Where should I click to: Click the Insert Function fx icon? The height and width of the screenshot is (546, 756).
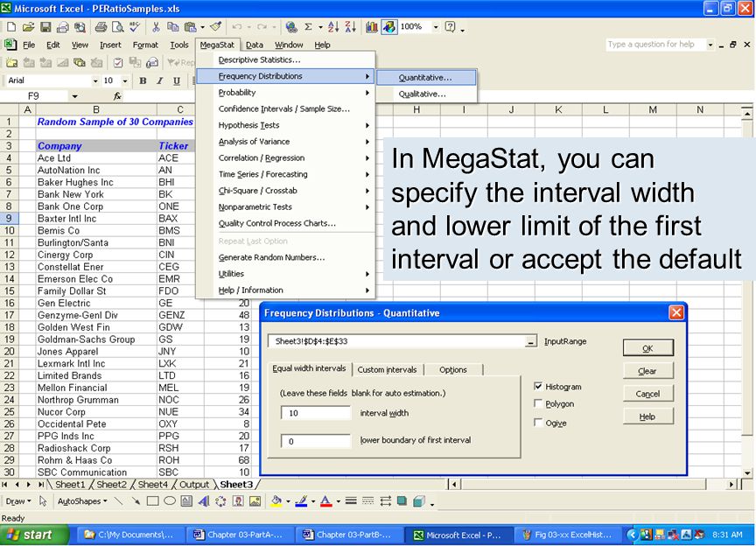pyautogui.click(x=117, y=96)
